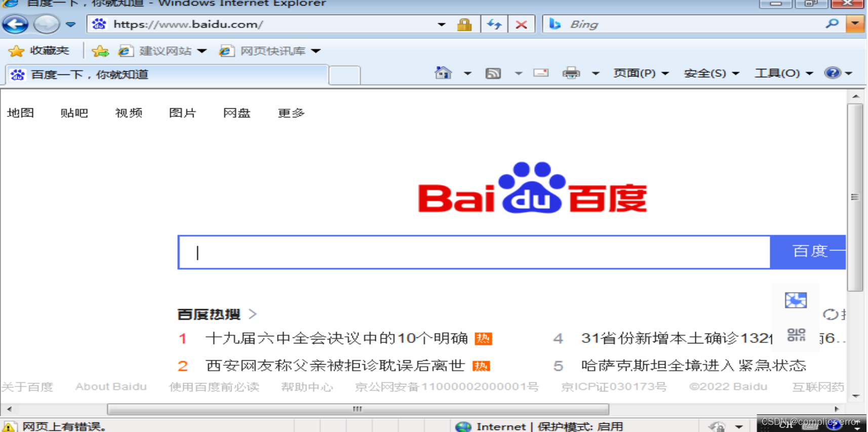Click the Baidu logo image
This screenshot has width=868, height=432.
coord(532,188)
